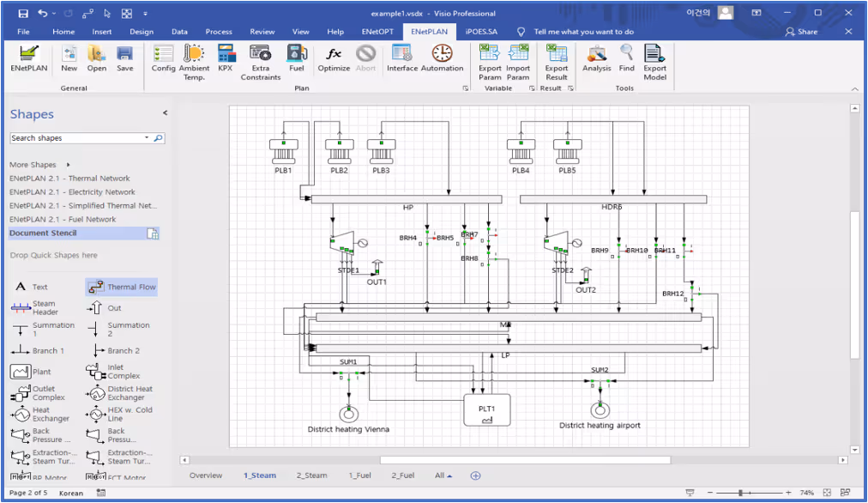Switch to the iPOES.SA ribbon tab
Viewport: 868px width, 503px height.
[481, 32]
